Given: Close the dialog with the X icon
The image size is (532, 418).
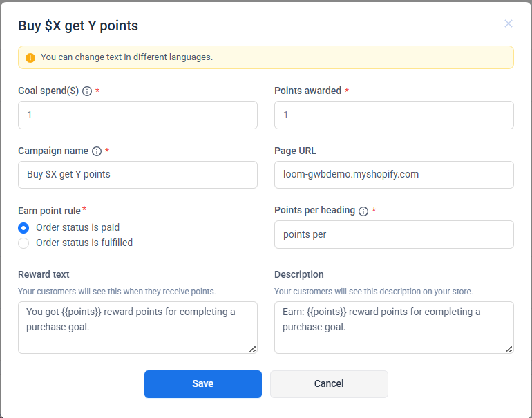Looking at the screenshot, I should pos(509,23).
